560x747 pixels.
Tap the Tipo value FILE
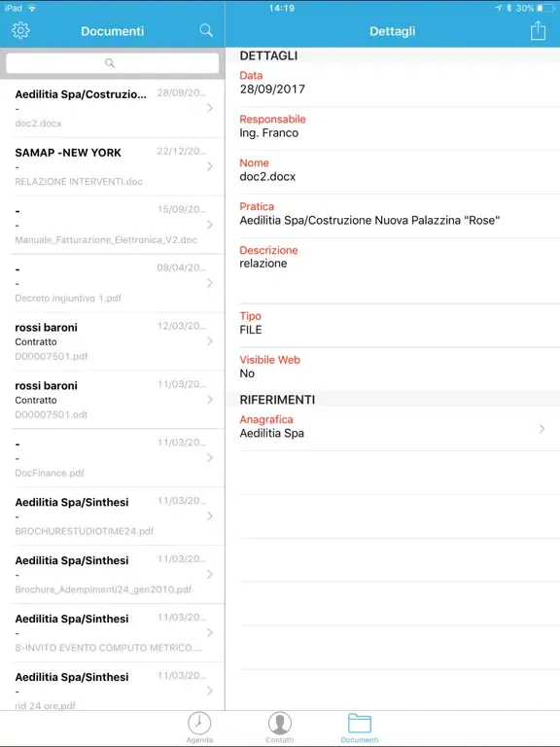coord(251,330)
